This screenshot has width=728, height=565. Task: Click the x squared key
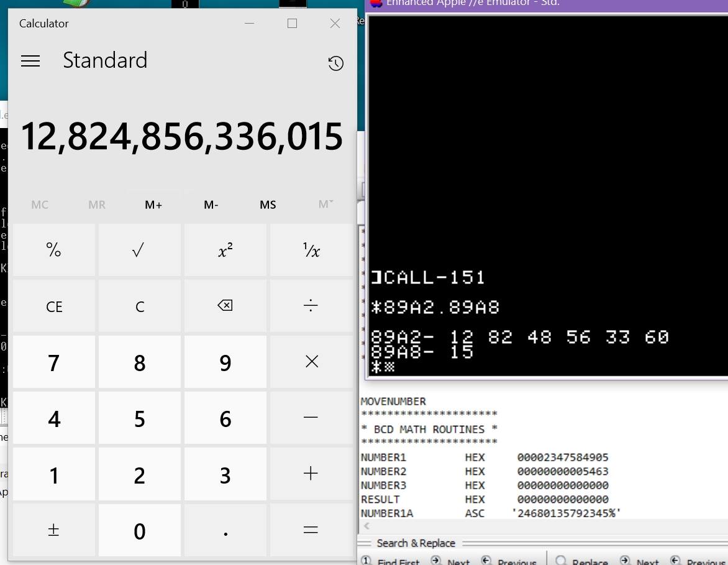[x=225, y=250]
